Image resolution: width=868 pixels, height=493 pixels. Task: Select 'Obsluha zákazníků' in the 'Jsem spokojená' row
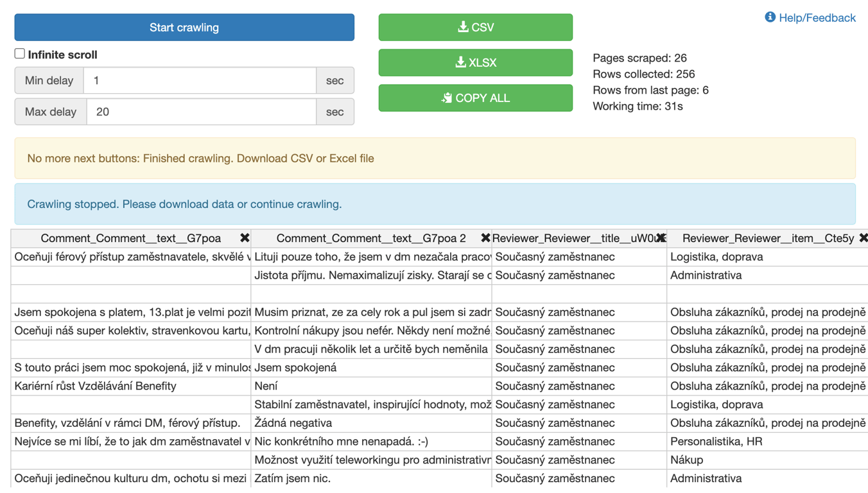click(767, 368)
